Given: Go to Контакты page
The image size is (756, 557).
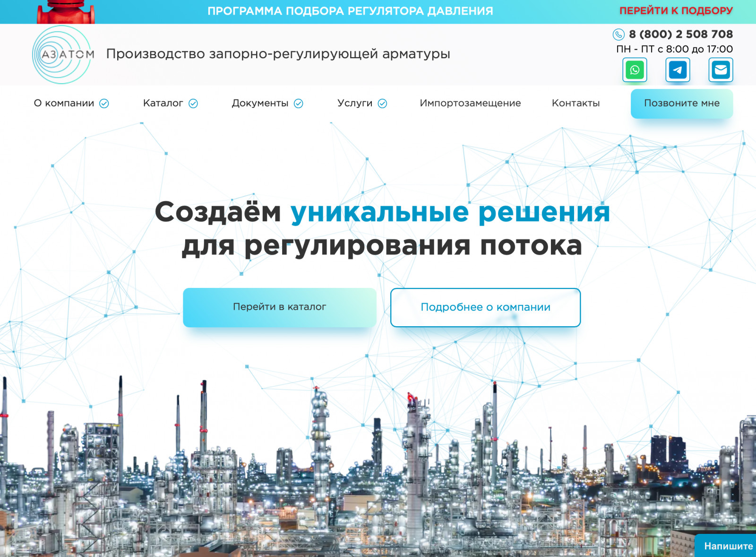Looking at the screenshot, I should [x=576, y=103].
